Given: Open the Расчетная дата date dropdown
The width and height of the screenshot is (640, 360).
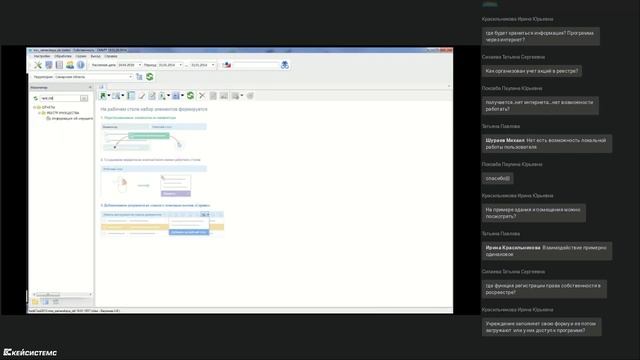Looking at the screenshot, I should [140, 65].
